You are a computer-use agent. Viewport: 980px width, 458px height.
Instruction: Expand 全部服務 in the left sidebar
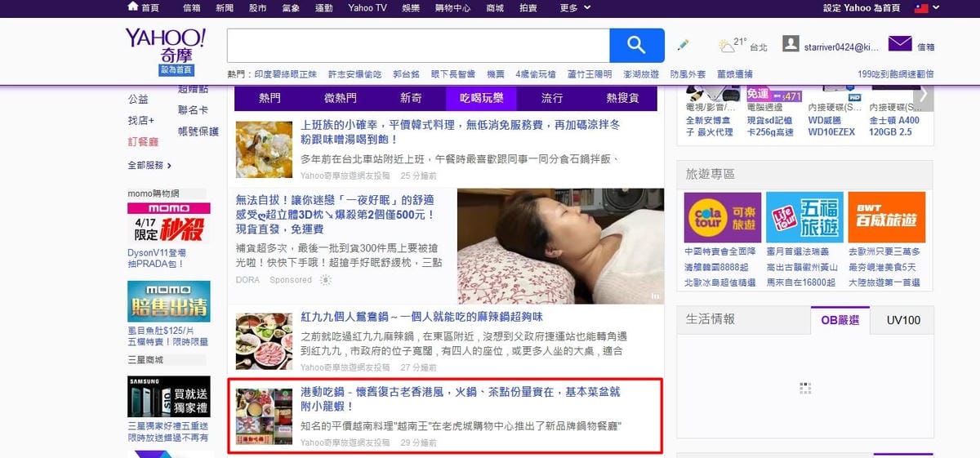tap(149, 165)
